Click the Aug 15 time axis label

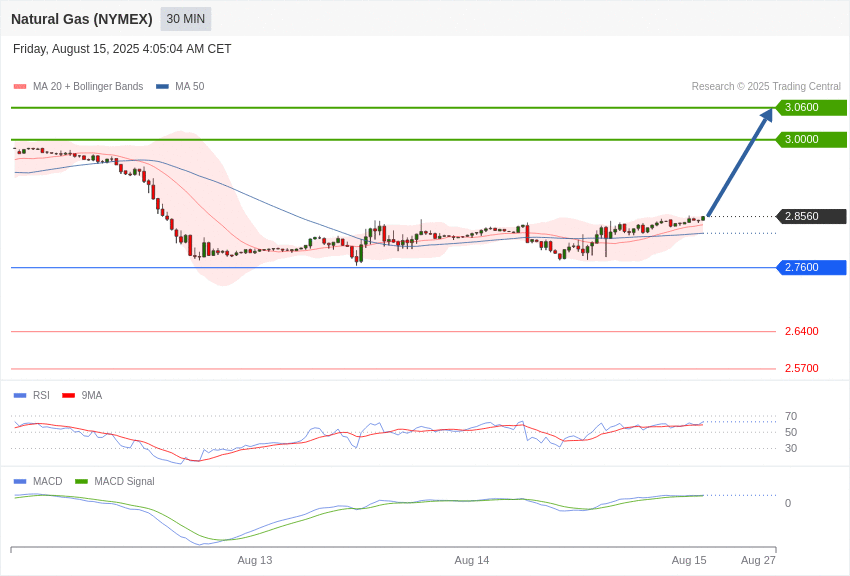689,560
